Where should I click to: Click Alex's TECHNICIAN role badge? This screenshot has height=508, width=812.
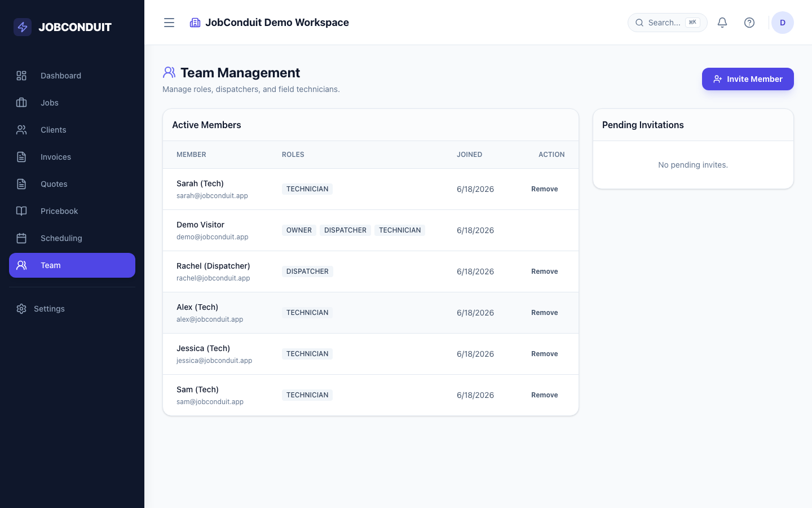click(307, 313)
